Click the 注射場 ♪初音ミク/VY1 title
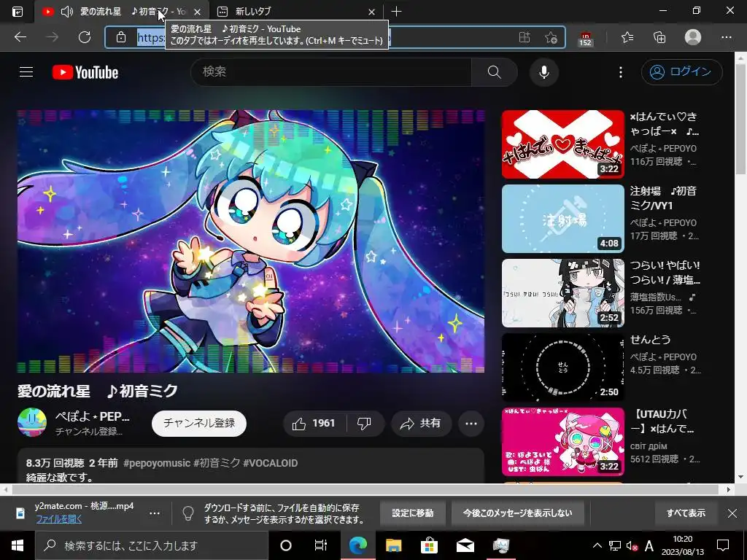747x560 pixels. click(x=664, y=198)
